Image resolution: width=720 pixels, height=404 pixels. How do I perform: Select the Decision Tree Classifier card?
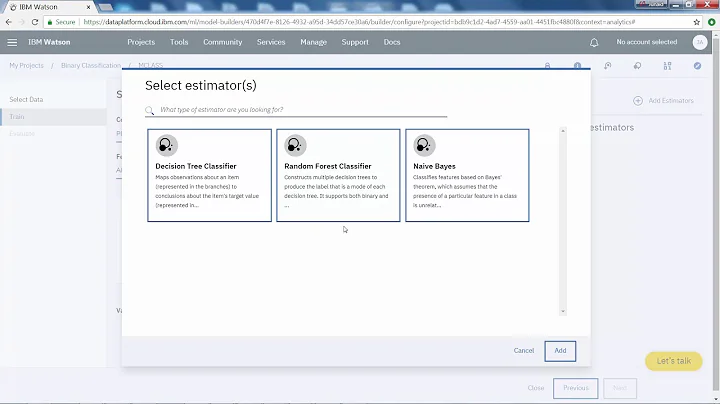point(209,175)
